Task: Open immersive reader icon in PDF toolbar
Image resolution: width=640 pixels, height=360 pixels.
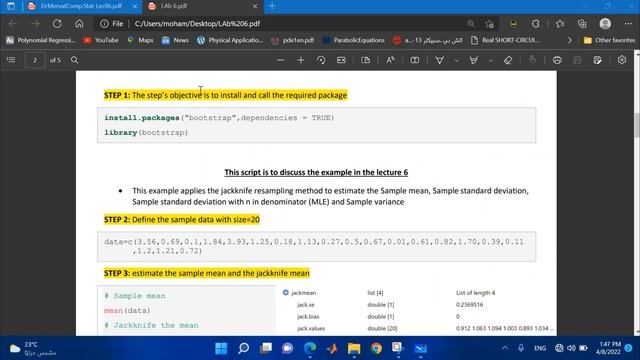Action: 415,60
